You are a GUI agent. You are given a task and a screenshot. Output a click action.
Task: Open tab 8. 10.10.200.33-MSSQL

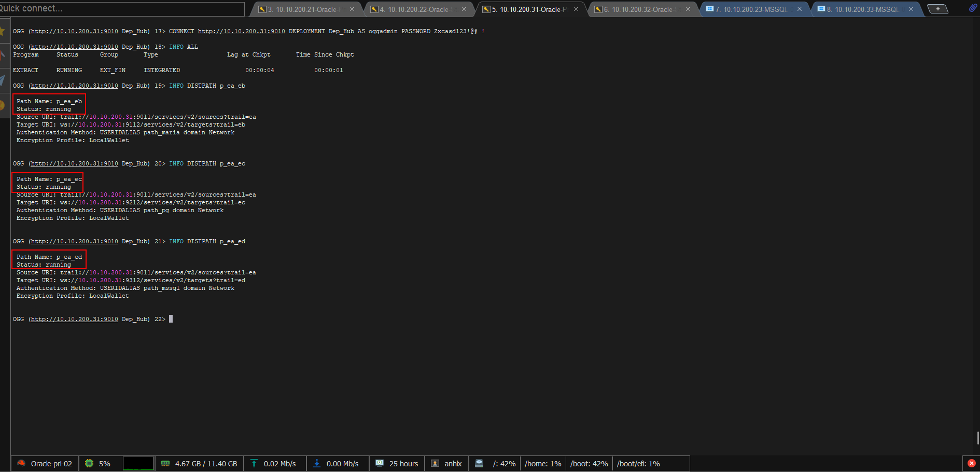coord(866,9)
